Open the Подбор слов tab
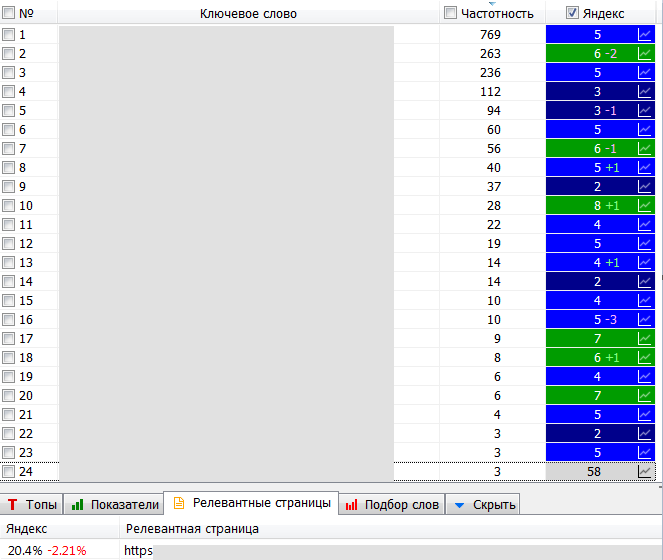 pos(392,504)
